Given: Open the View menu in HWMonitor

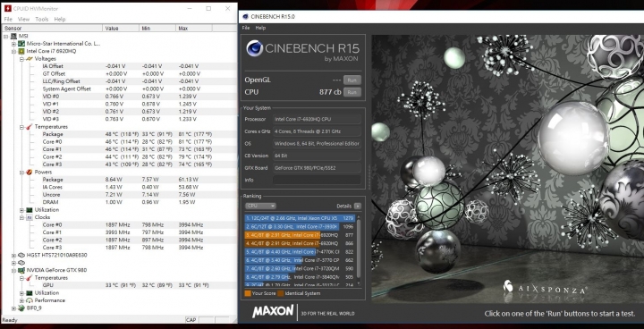Looking at the screenshot, I should [x=24, y=20].
